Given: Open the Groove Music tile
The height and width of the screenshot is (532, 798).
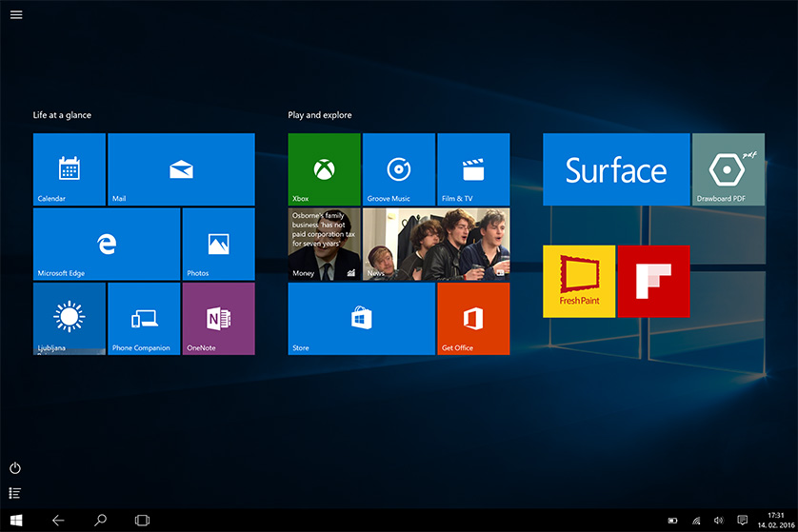Looking at the screenshot, I should pyautogui.click(x=399, y=169).
